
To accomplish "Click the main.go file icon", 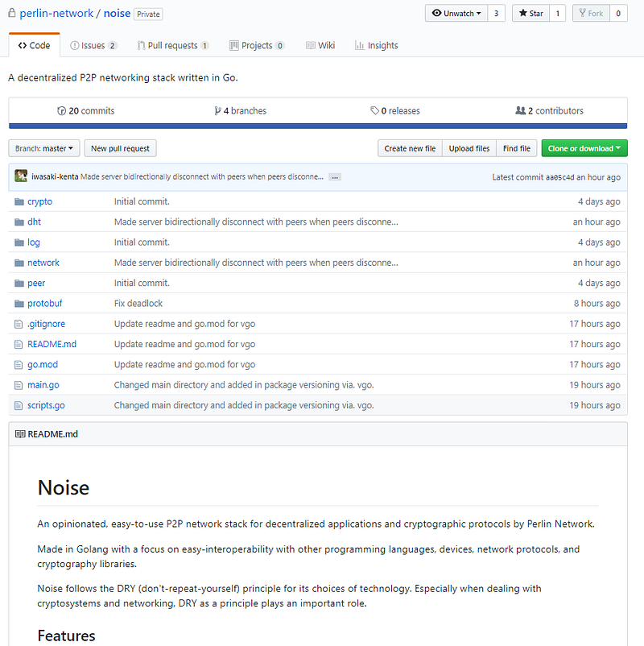I will pos(19,385).
